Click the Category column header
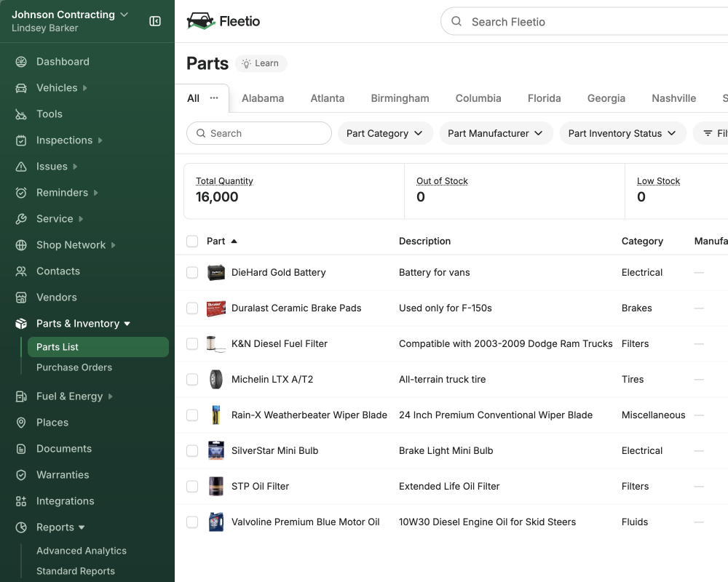Viewport: 728px width, 582px height. click(642, 242)
